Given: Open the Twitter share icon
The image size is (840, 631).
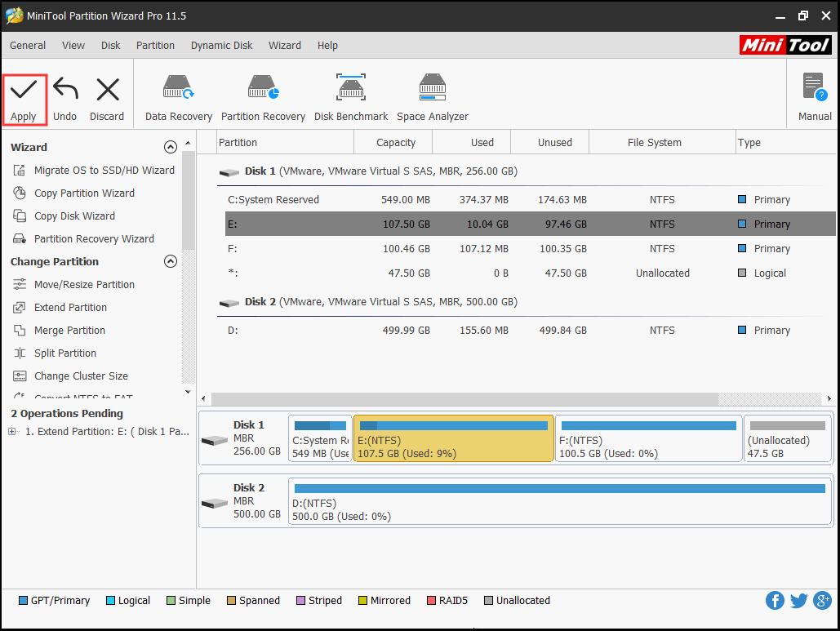Looking at the screenshot, I should [798, 601].
